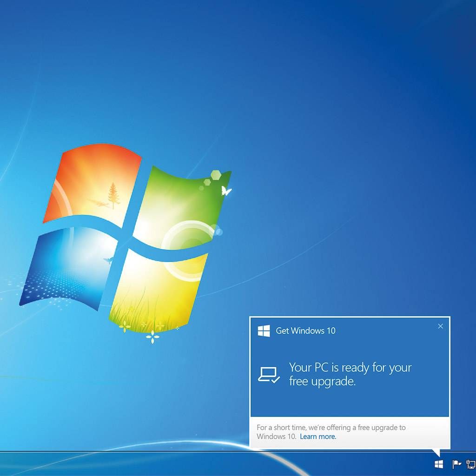This screenshot has height=476, width=476.
Task: Dismiss the Get Windows 10 notification
Action: coord(440,326)
